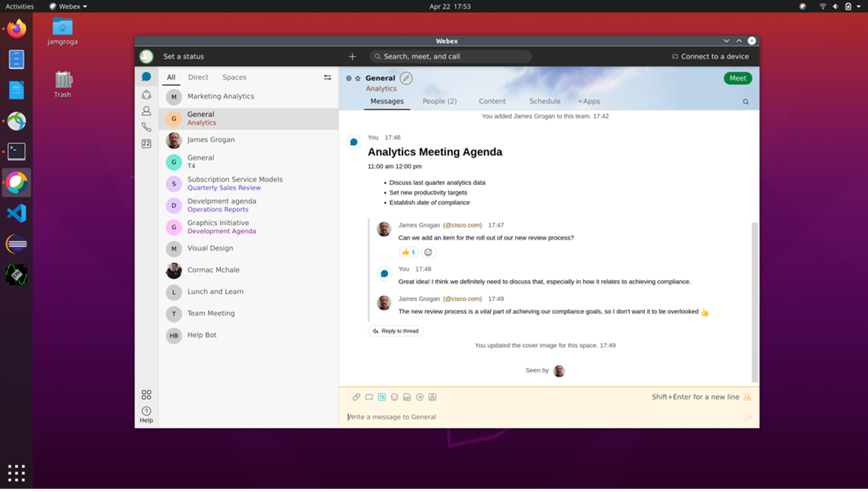
Task: Switch to the People (2) tab
Action: tap(439, 101)
